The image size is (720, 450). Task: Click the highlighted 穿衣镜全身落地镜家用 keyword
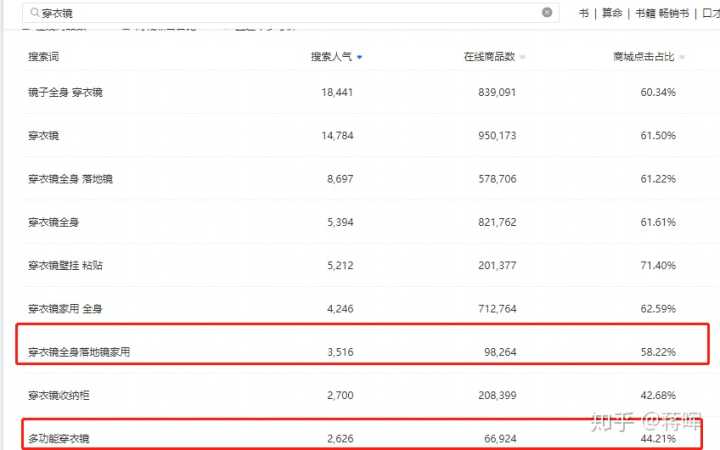79,352
